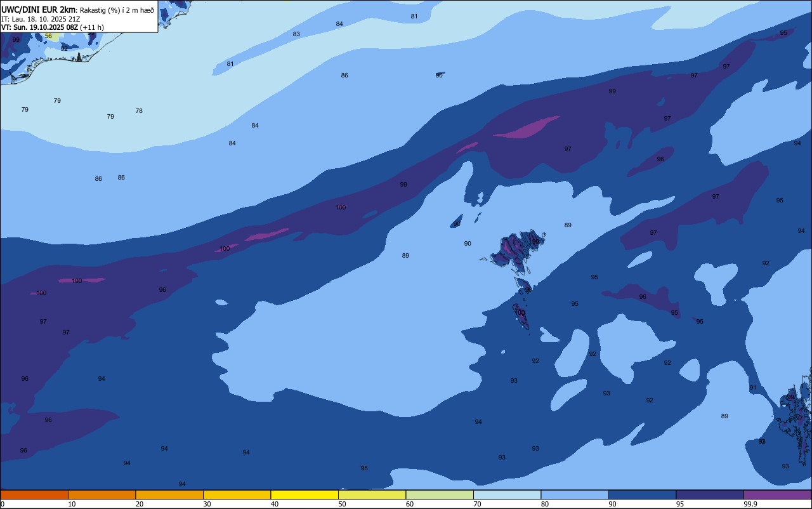Choose the purple above-99.9 legend swatch

click(x=777, y=494)
